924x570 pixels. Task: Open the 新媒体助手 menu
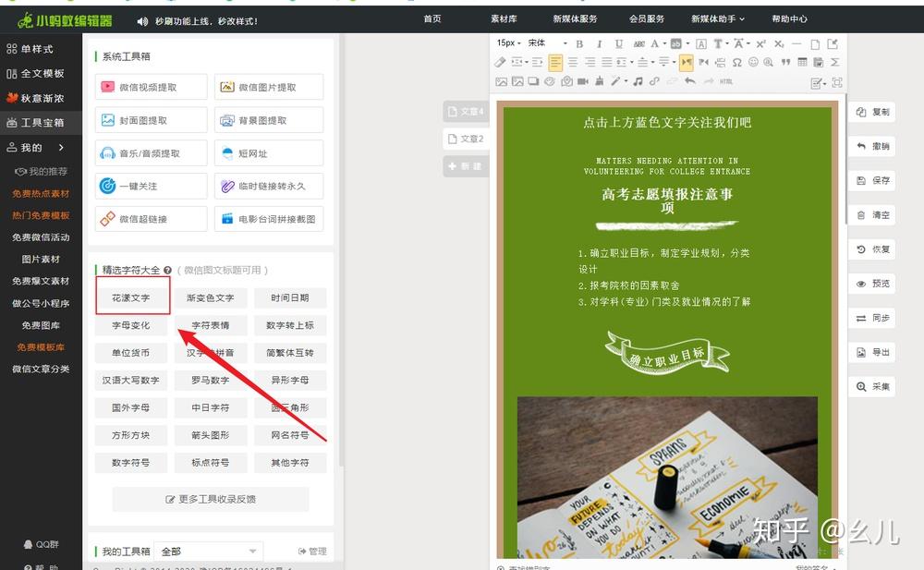pyautogui.click(x=718, y=18)
